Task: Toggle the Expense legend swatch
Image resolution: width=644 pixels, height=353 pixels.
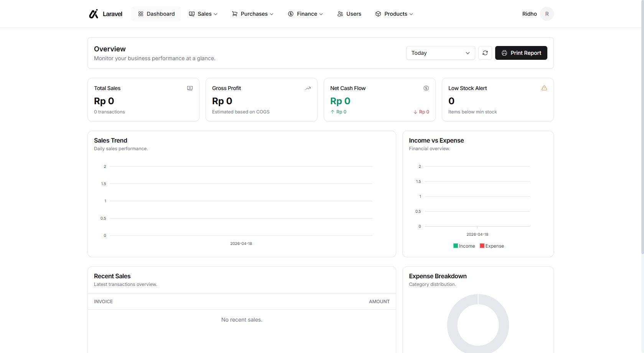Action: pyautogui.click(x=482, y=246)
